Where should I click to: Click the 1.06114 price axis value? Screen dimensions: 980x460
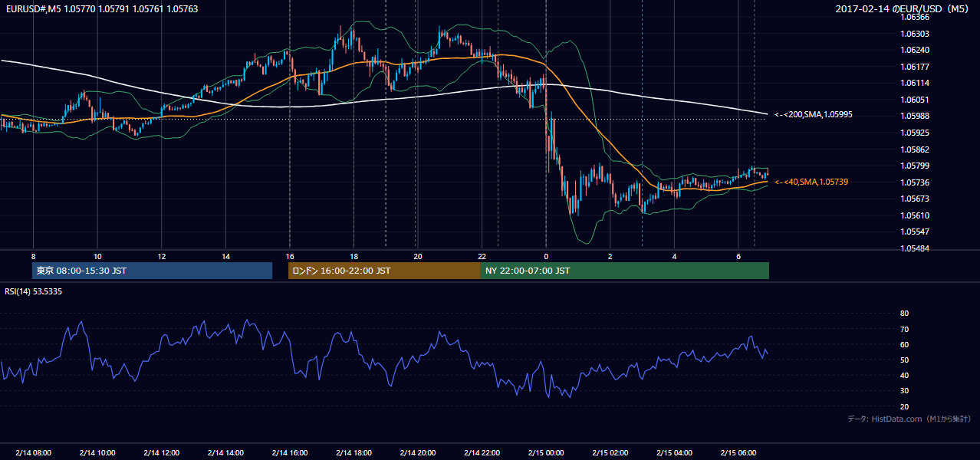[x=915, y=83]
